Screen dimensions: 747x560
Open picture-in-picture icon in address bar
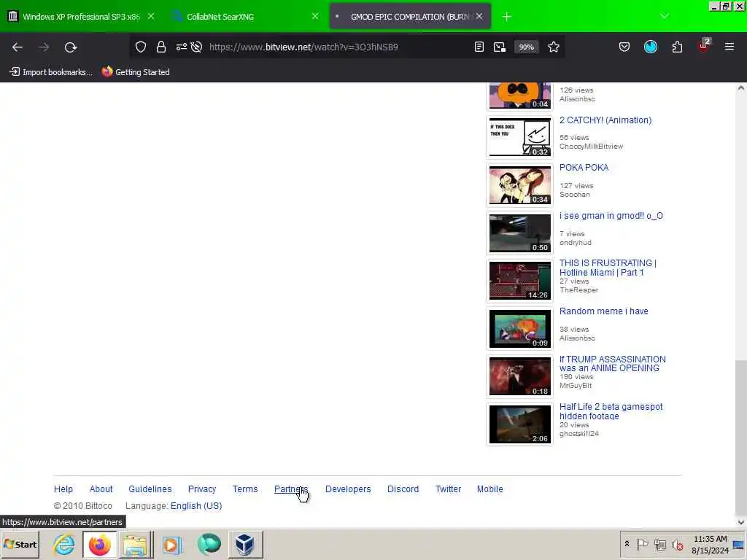click(x=499, y=47)
